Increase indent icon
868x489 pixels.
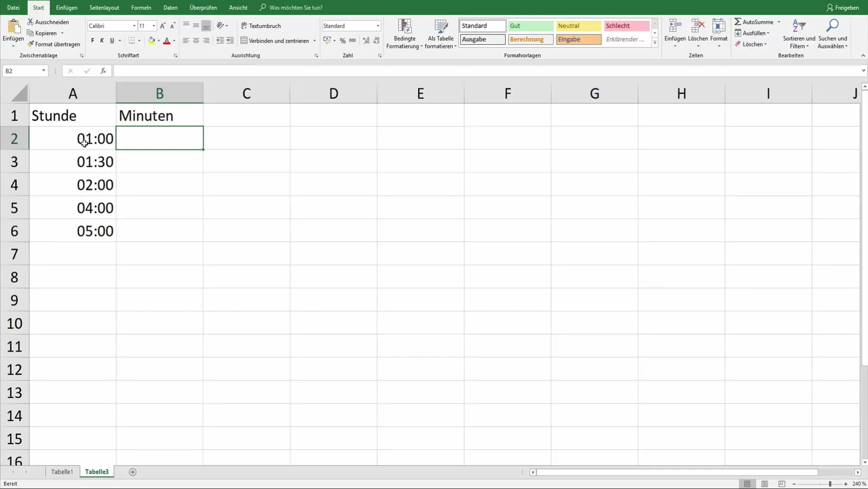click(230, 41)
